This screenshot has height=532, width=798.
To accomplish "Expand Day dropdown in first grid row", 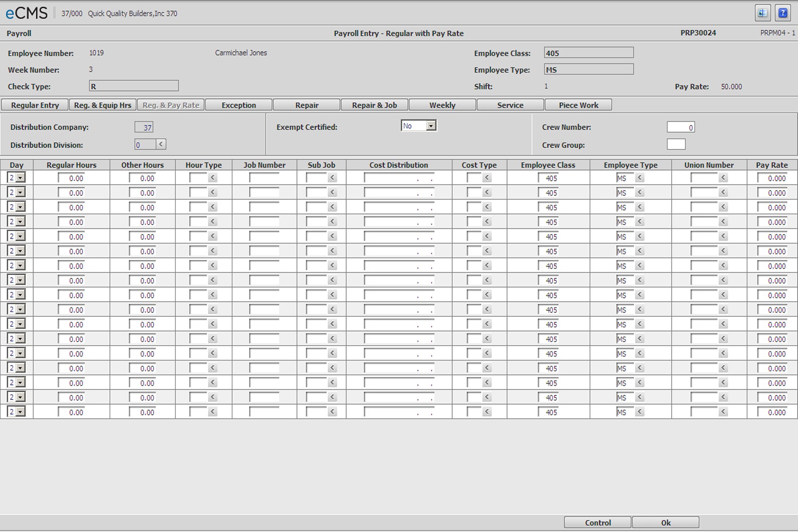I will click(x=20, y=178).
